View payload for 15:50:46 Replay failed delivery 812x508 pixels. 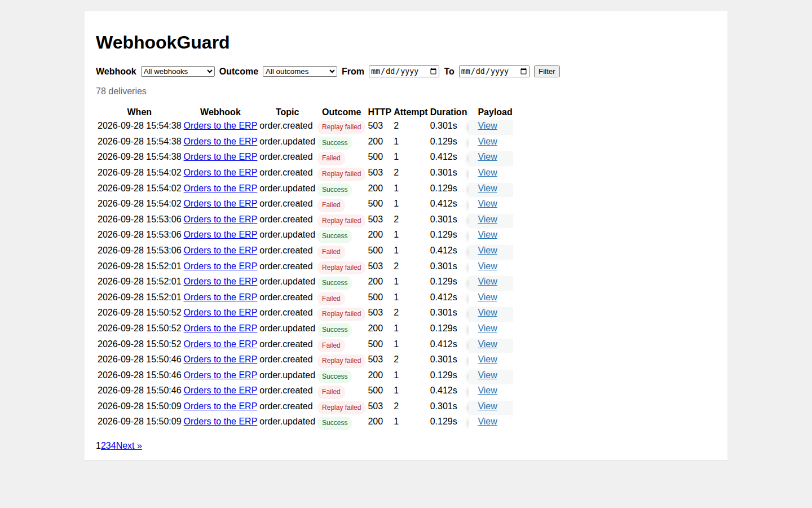click(x=487, y=359)
